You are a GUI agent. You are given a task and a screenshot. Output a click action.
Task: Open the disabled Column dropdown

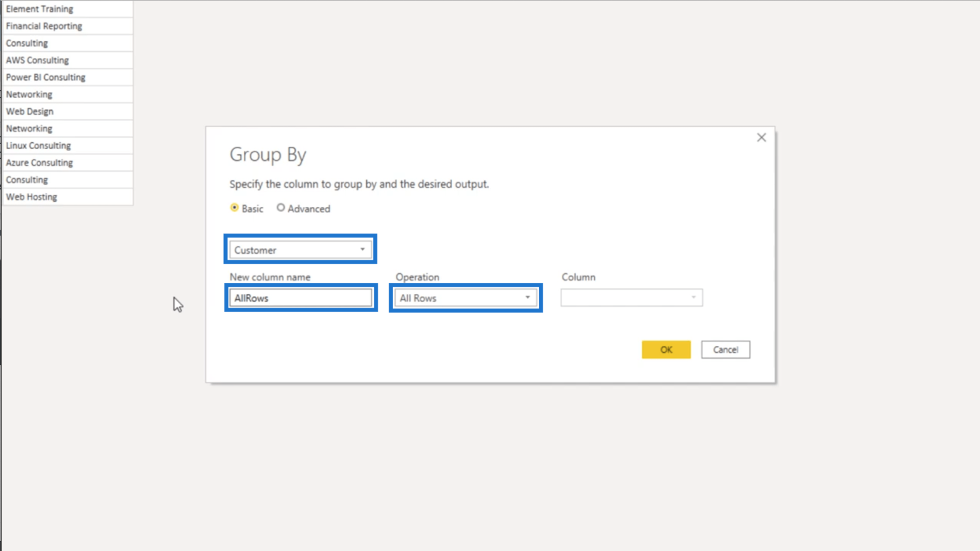click(x=632, y=297)
